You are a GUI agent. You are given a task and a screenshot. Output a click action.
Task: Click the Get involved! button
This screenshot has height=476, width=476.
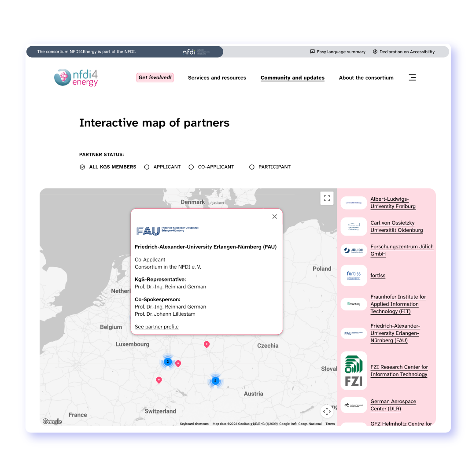click(155, 77)
